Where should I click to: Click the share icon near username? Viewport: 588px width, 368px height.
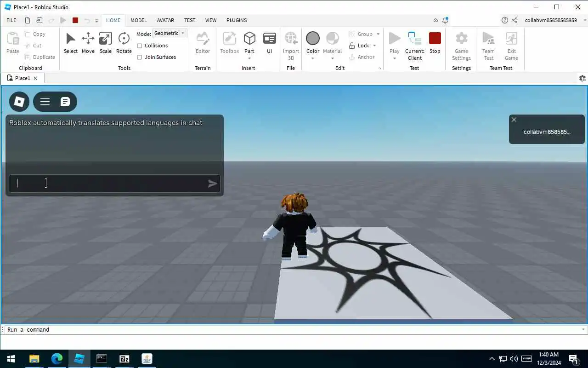pyautogui.click(x=514, y=20)
